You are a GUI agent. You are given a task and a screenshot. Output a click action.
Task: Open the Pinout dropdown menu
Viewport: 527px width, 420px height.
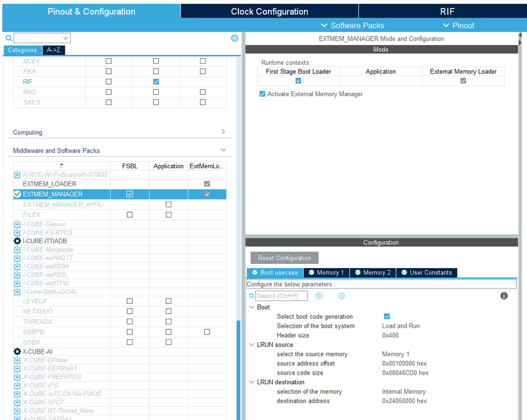point(458,25)
